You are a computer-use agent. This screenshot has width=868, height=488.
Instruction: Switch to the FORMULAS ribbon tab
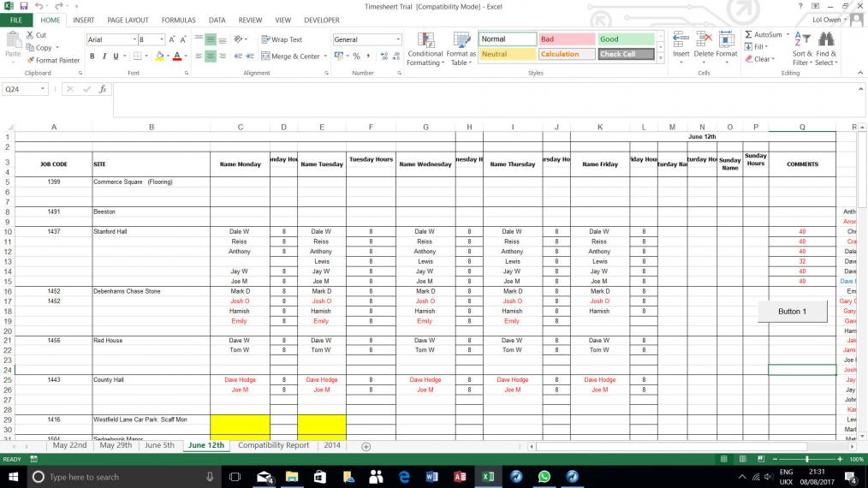pyautogui.click(x=178, y=20)
